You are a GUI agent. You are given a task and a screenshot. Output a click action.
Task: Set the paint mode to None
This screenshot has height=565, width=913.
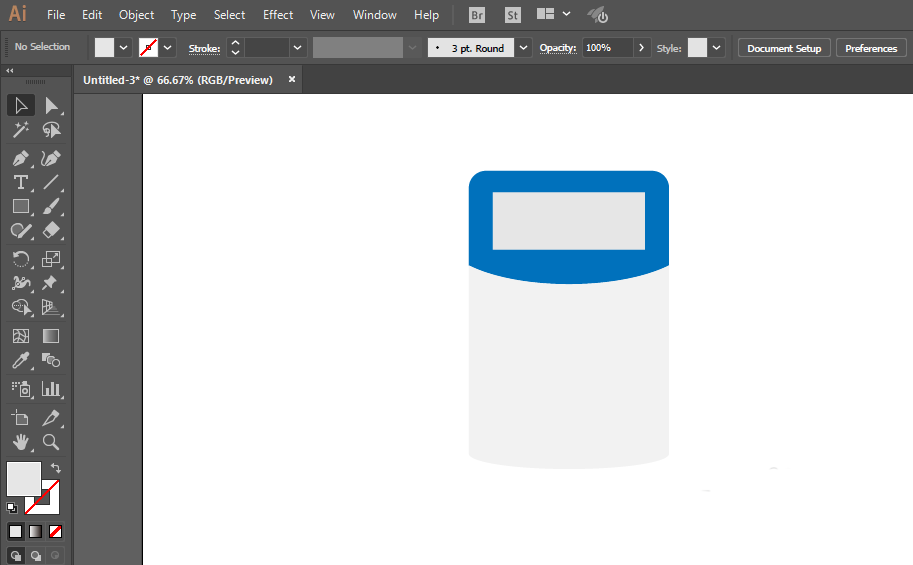tap(55, 531)
